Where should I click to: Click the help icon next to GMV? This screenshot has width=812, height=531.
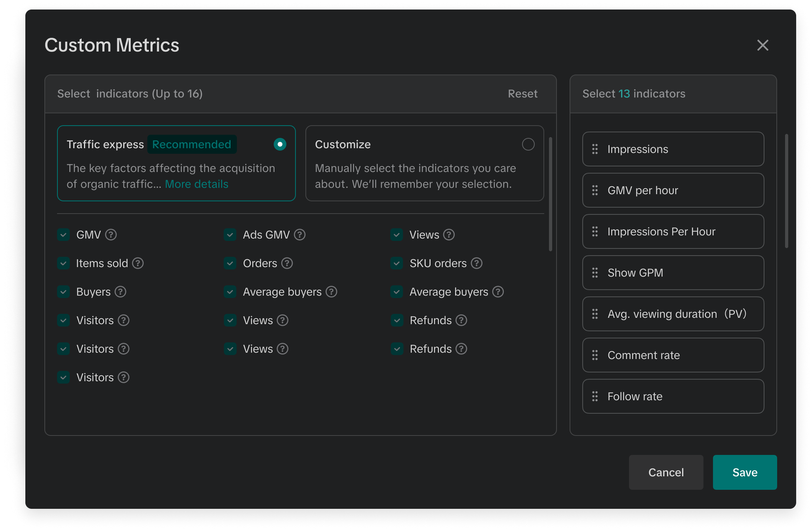coord(111,235)
